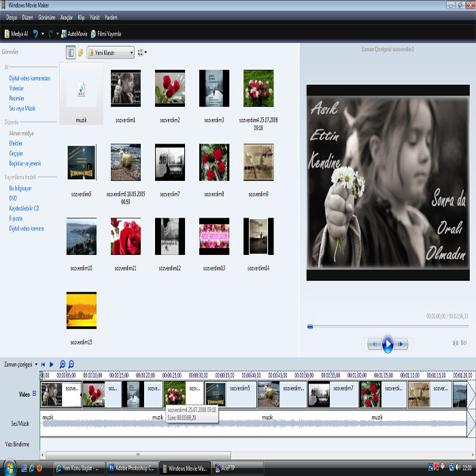Viewport: 476px width, 476px height.
Task: Click the DVD publish link
Action: pos(13,199)
